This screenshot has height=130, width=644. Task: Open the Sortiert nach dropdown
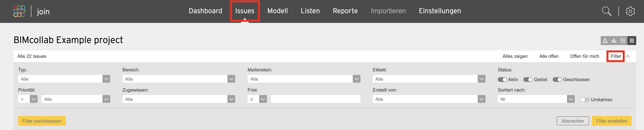tap(536, 99)
